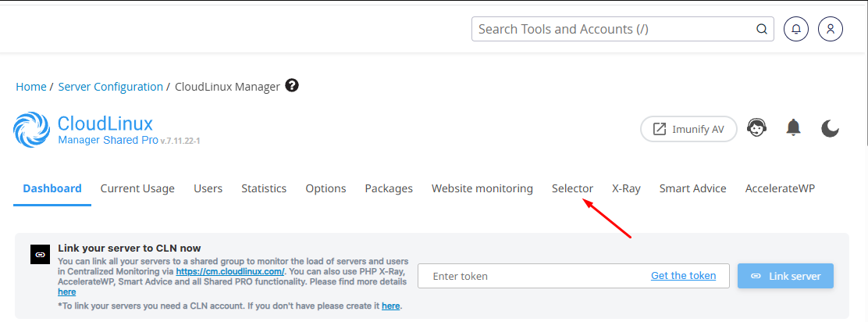Switch to the Statistics tab
The width and height of the screenshot is (868, 322).
tap(264, 188)
